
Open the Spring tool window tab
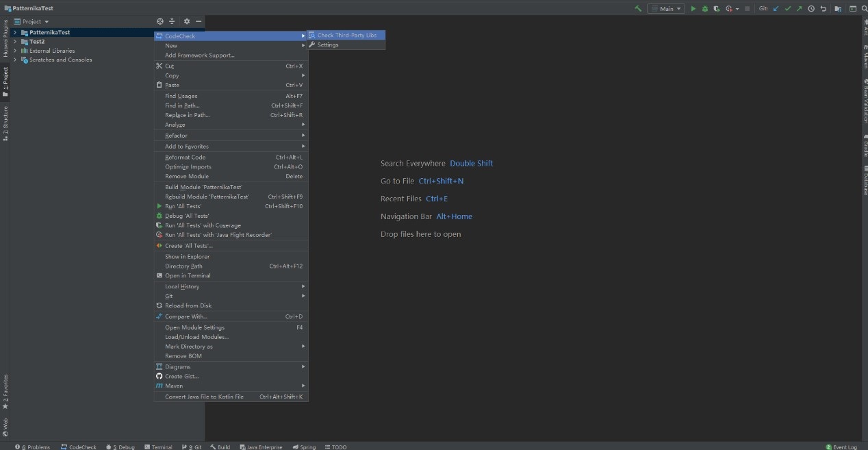[304, 447]
